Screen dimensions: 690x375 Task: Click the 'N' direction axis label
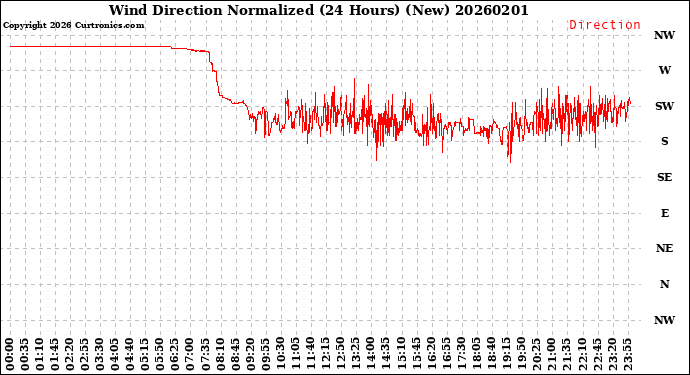click(664, 284)
